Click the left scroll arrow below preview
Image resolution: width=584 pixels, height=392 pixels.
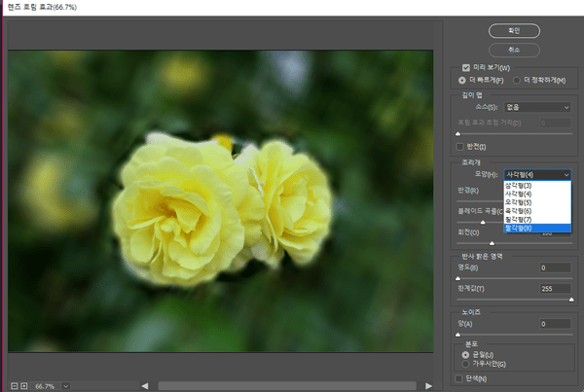[x=144, y=385]
